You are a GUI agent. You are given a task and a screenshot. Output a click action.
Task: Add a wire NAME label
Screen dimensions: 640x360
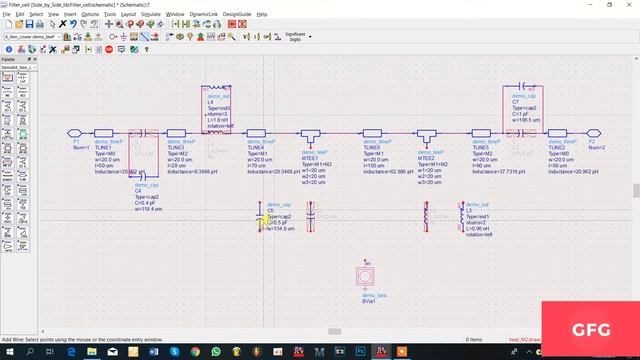pyautogui.click(x=155, y=37)
